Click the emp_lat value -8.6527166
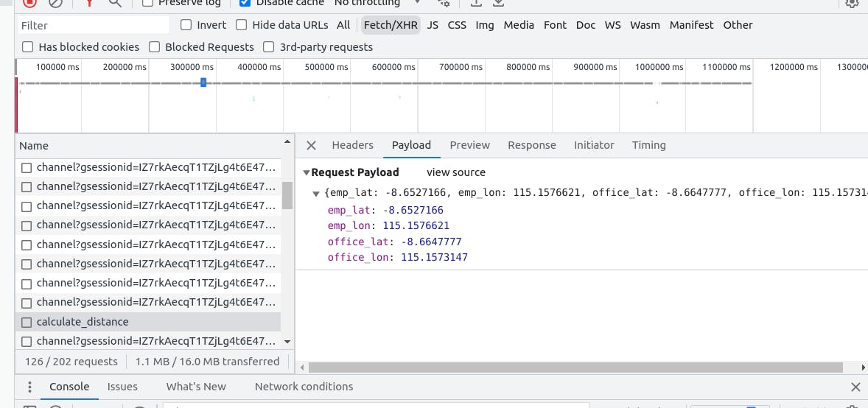 click(413, 211)
